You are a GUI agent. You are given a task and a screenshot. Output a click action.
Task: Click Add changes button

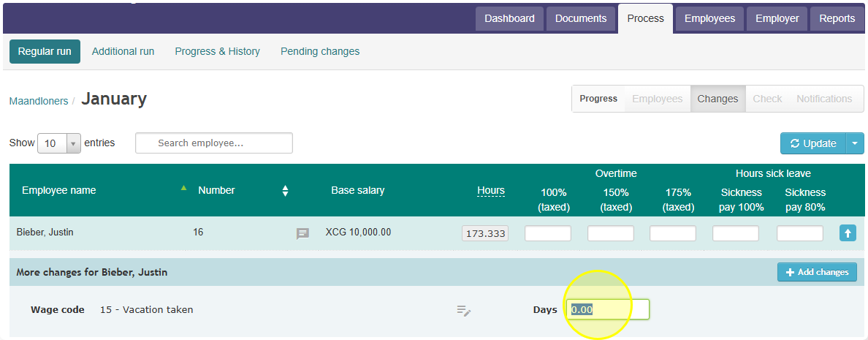(x=817, y=272)
